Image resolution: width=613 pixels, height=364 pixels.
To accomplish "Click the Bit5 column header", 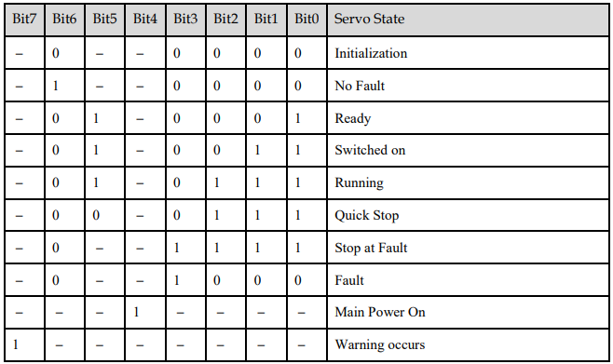I will [104, 20].
